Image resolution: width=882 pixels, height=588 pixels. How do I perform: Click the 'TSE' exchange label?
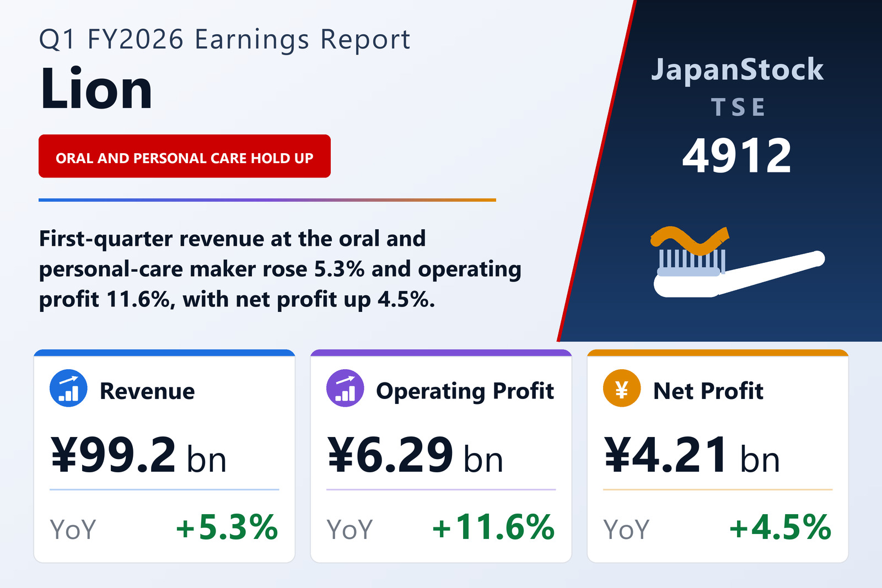click(738, 107)
